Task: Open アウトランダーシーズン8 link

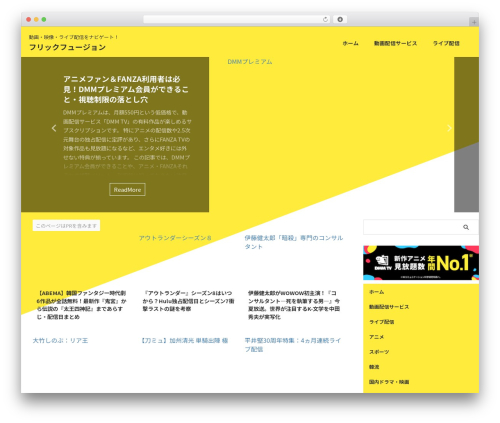Action: click(175, 238)
